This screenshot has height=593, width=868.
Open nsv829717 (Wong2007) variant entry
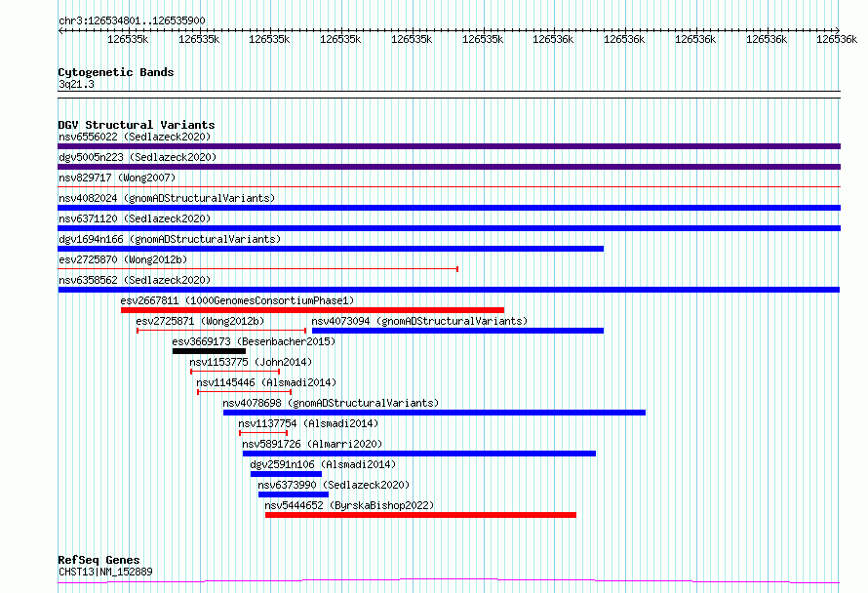(117, 178)
